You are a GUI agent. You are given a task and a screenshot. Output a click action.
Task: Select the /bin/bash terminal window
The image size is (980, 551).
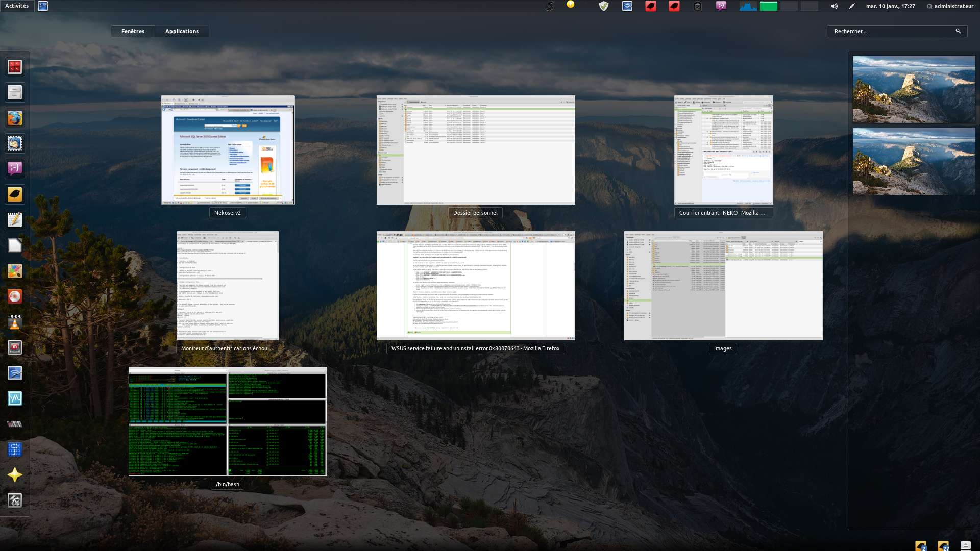coord(228,421)
